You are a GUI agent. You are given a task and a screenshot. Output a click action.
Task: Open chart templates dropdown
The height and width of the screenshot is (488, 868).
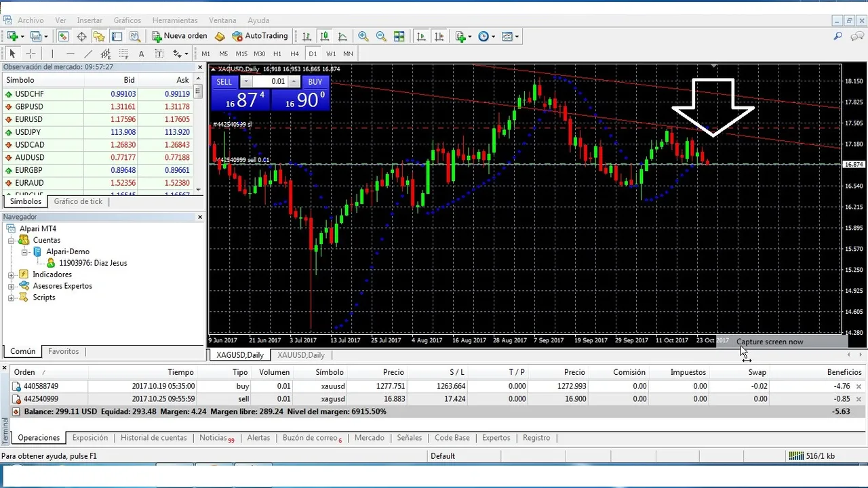coord(510,36)
